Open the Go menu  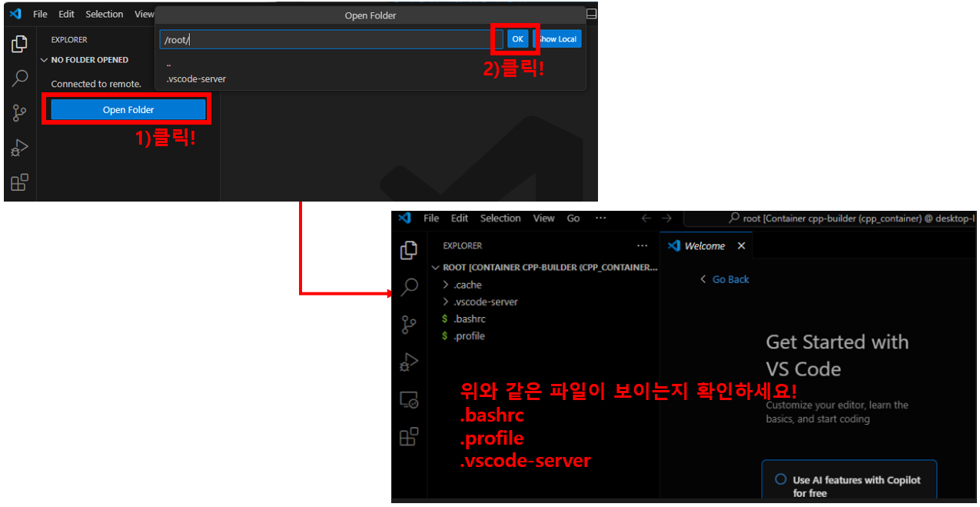tap(573, 218)
